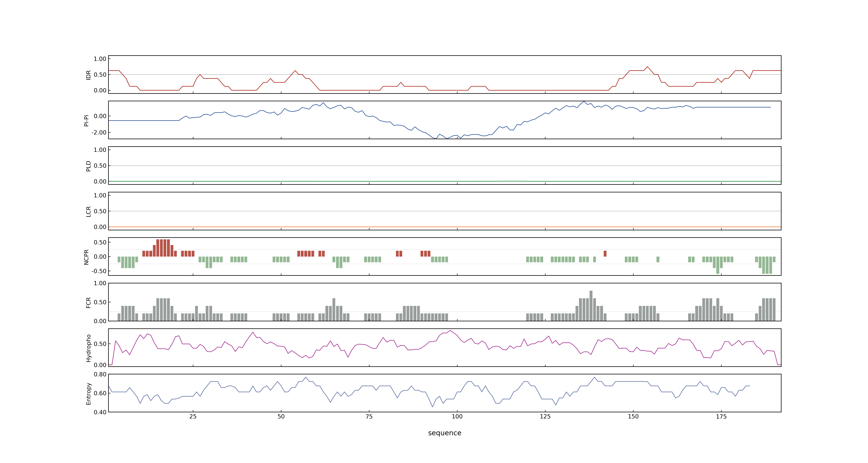Click the x-axis tick label 100
The image size is (868, 463).
point(457,416)
